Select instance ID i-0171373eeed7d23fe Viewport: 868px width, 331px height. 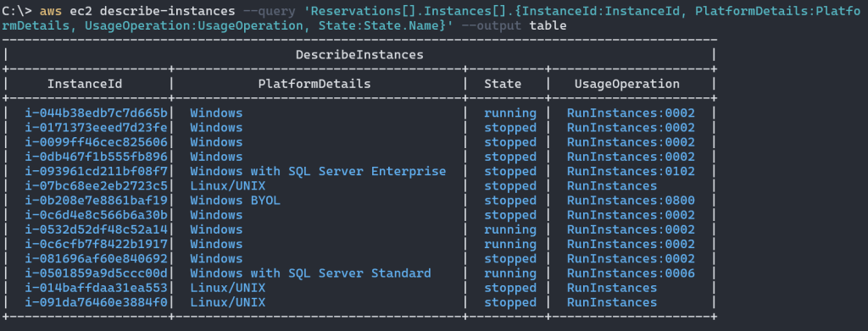click(97, 128)
